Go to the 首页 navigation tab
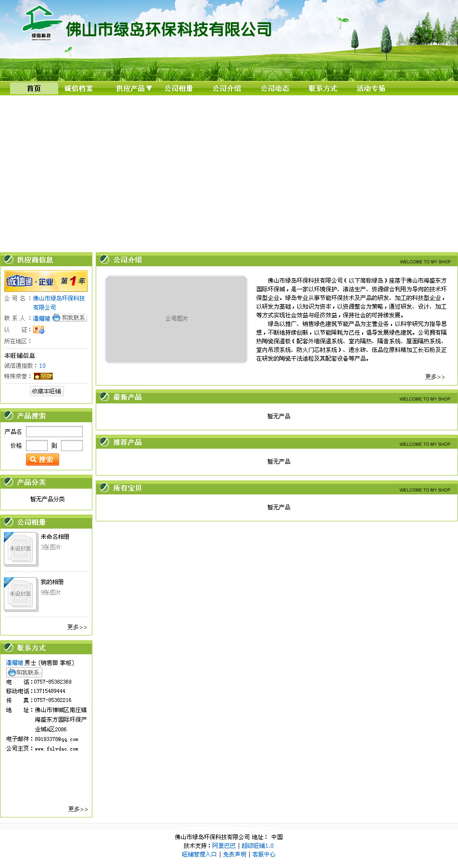Viewport: 458px width, 868px height. click(34, 89)
